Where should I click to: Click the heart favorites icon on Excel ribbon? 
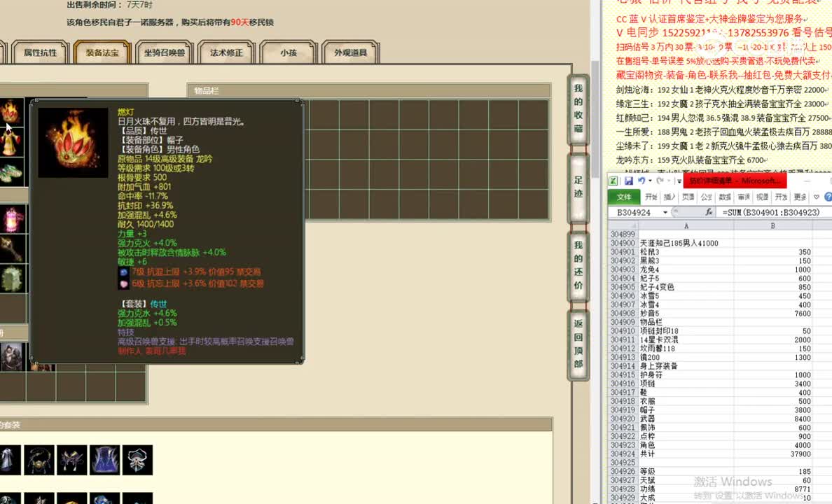(x=815, y=197)
